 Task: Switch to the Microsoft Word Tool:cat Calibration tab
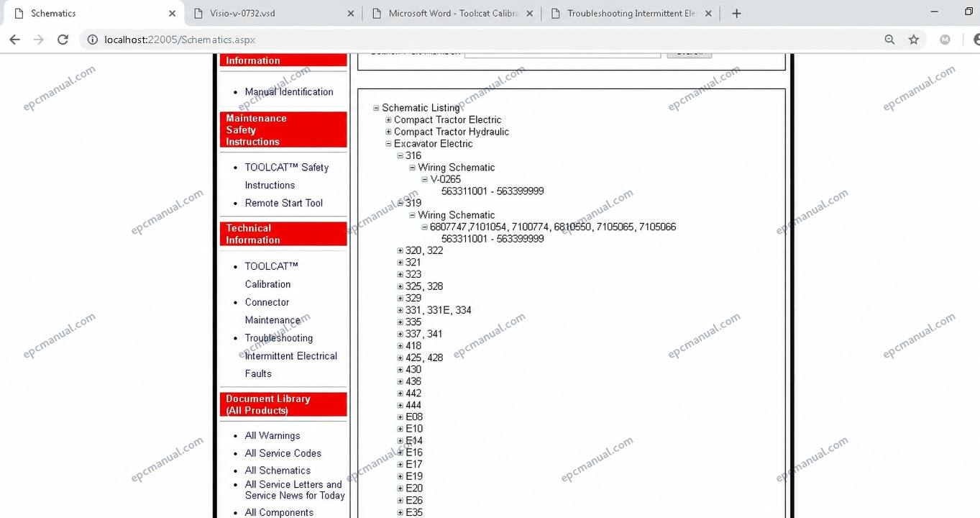click(452, 13)
